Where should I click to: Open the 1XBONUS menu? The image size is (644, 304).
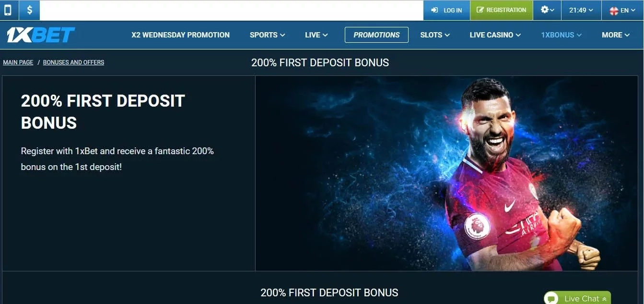click(x=561, y=35)
